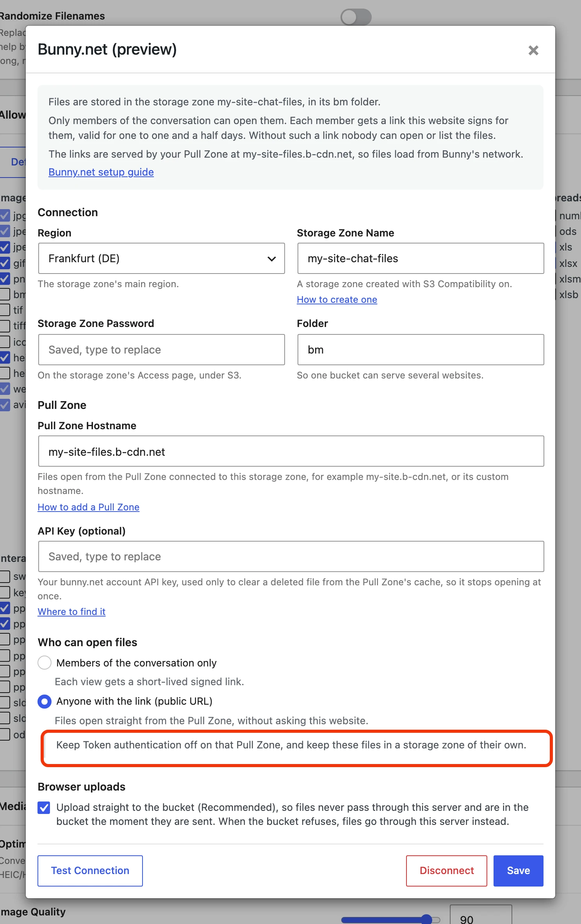Screen dimensions: 581x924
Task: Toggle the tif checkbox in the background page
Action: point(5,310)
